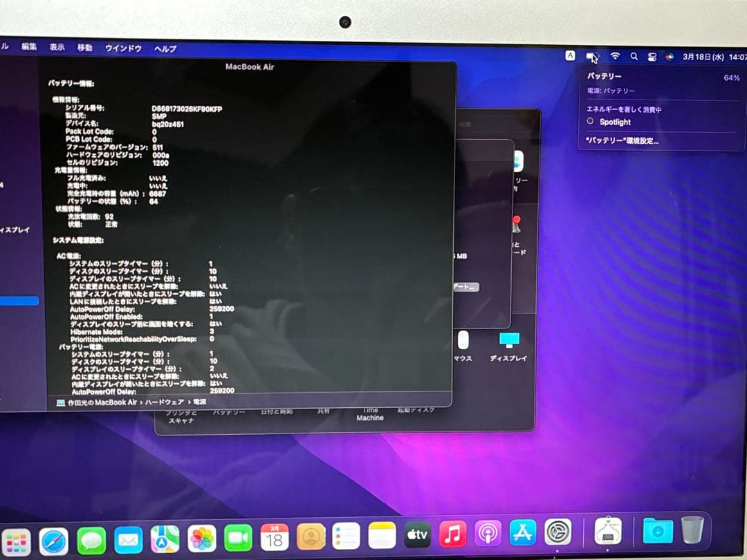Start FaceTime from the Dock

(x=238, y=539)
